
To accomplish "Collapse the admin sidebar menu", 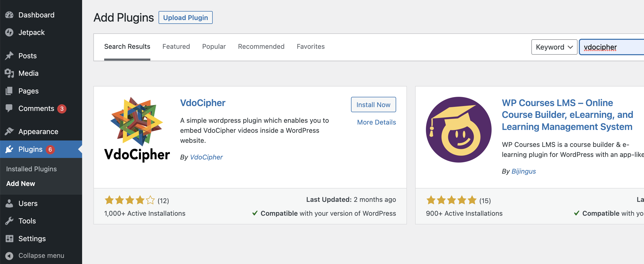I will pyautogui.click(x=35, y=256).
